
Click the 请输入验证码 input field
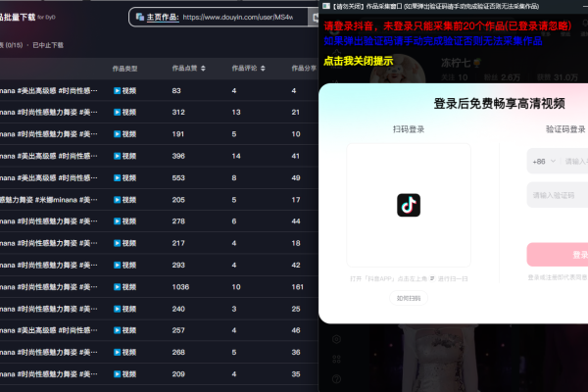[x=558, y=195]
